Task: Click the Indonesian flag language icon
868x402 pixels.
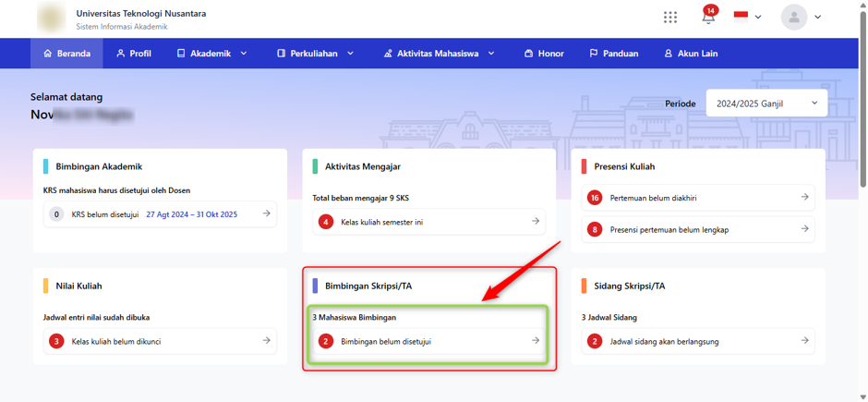Action: tap(741, 18)
